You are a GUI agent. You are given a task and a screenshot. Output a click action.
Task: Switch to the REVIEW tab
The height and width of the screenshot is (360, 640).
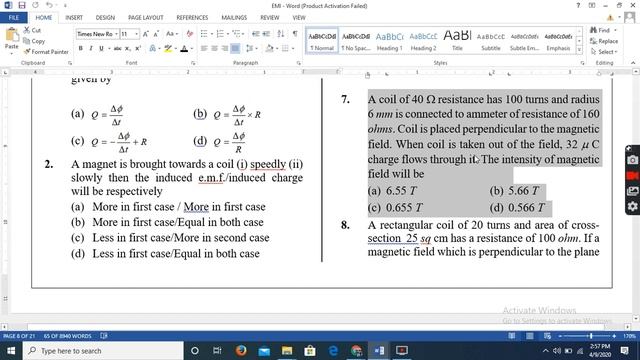pyautogui.click(x=269, y=18)
